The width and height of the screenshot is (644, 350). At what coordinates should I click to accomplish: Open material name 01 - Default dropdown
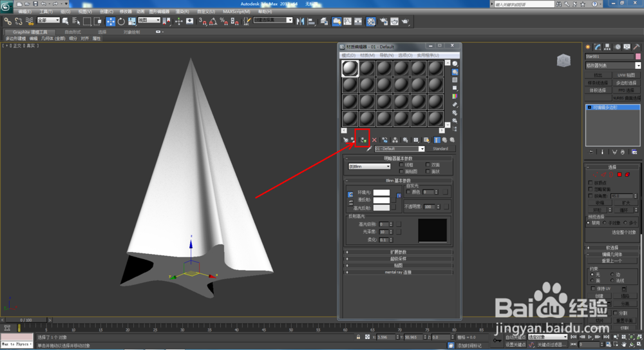pos(421,149)
